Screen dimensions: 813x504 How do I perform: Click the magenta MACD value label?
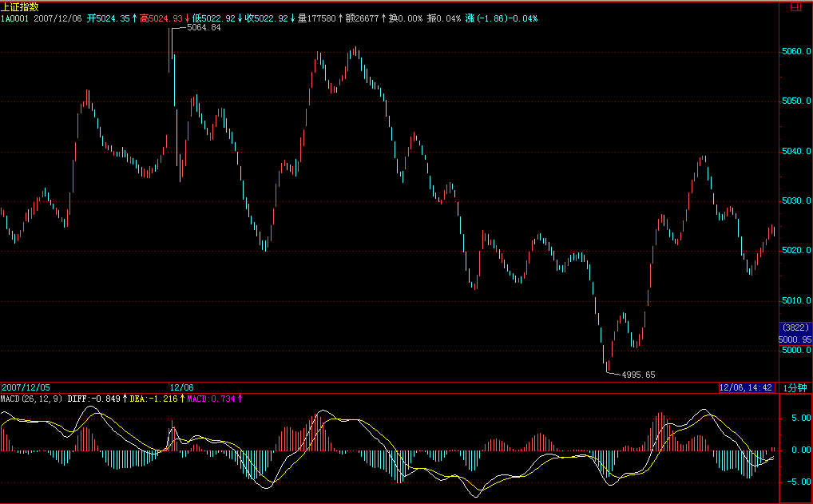pos(214,398)
